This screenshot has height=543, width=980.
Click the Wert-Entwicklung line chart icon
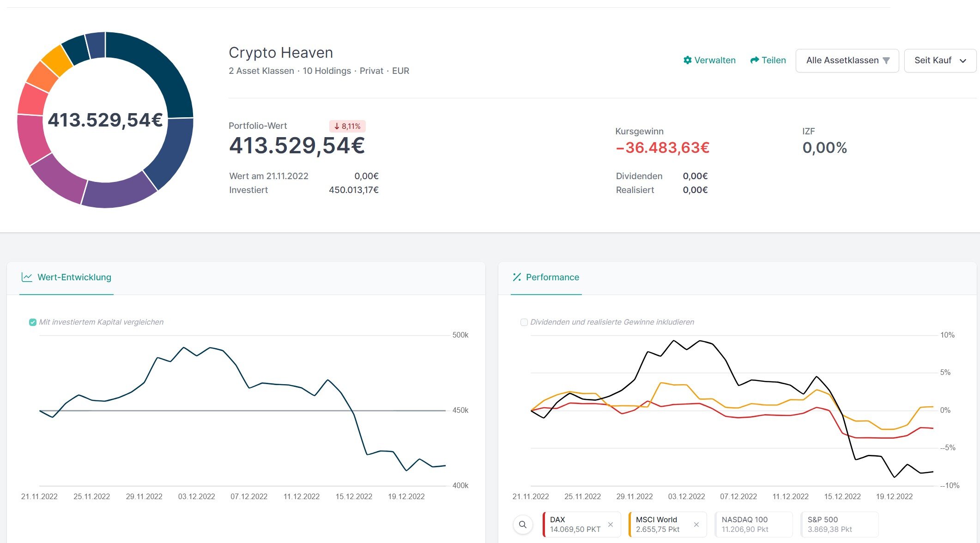pos(27,277)
